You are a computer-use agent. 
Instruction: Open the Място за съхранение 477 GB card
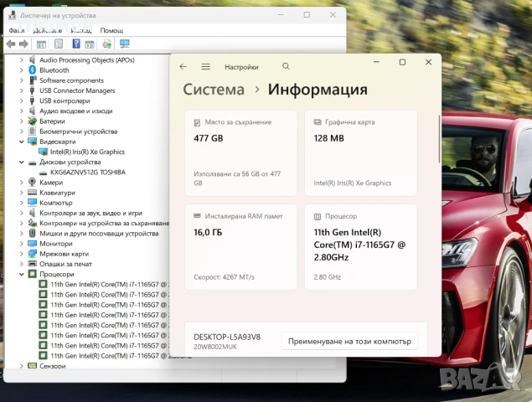tap(241, 152)
